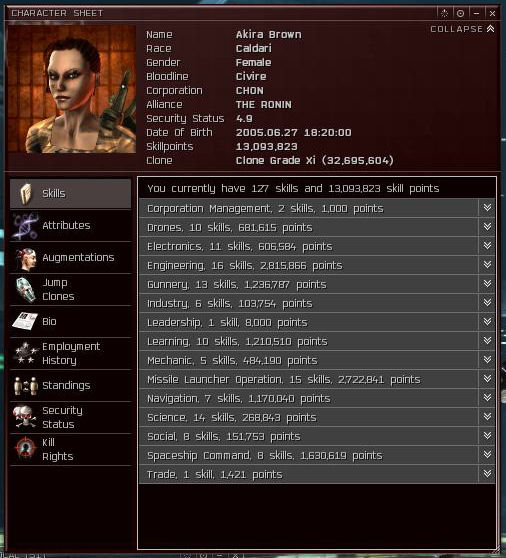Select the Jump Clones pod icon
Screen dimensions: 506x558
point(26,289)
